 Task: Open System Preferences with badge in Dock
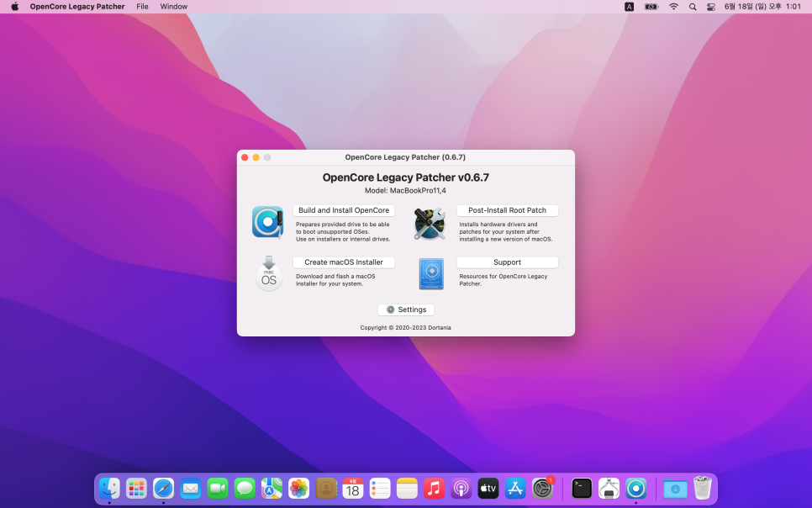coord(542,489)
